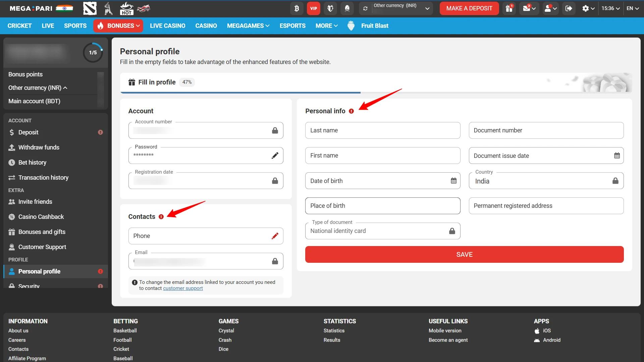Click the logout icon in the header
This screenshot has height=362, width=644.
[x=569, y=8]
